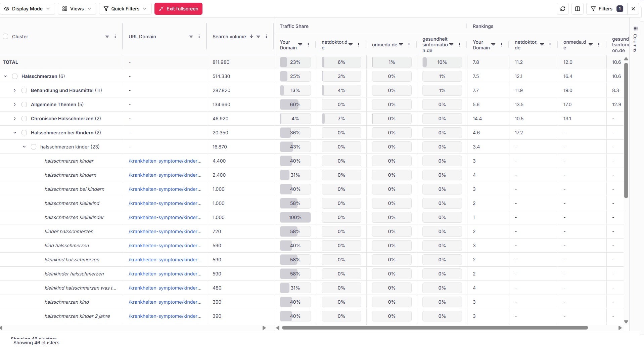This screenshot has width=644, height=347.
Task: Collapse the Halsschmerzen bei Kindern group
Action: [x=15, y=133]
